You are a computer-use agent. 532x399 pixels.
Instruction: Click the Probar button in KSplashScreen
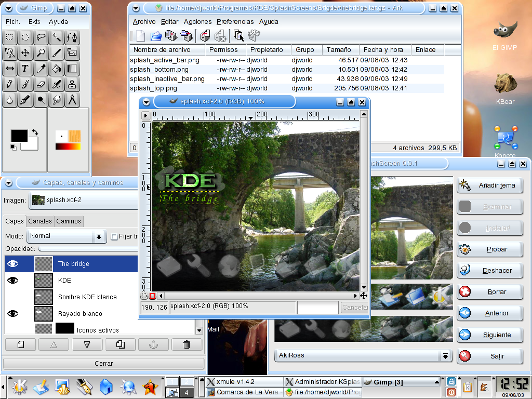(x=489, y=249)
